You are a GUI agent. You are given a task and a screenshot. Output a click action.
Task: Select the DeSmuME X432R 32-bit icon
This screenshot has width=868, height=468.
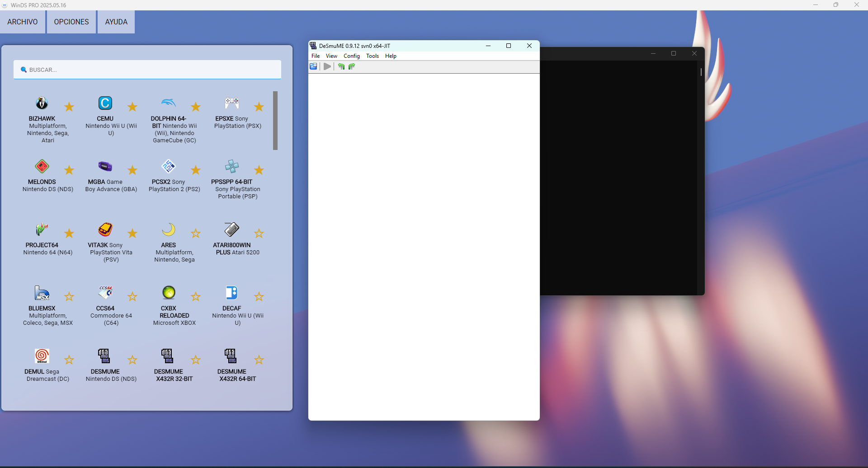[167, 356]
